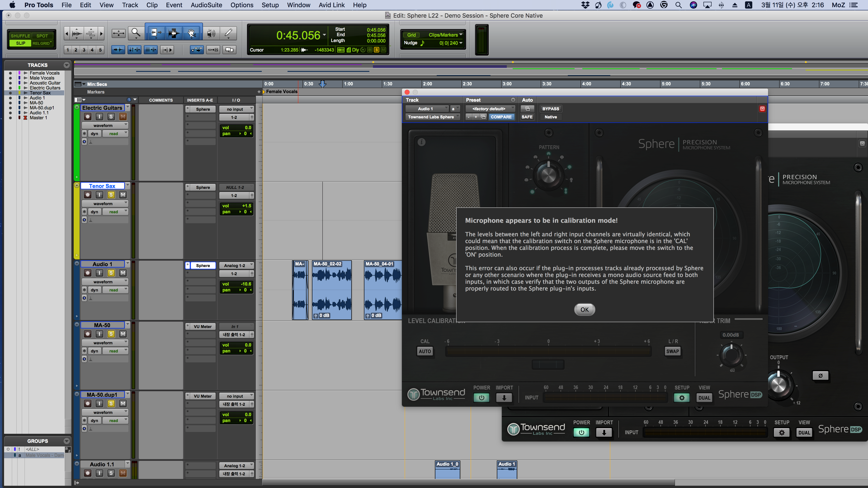Open SETUP gear in front Sphere plug-in
The height and width of the screenshot is (488, 868).
click(x=682, y=398)
